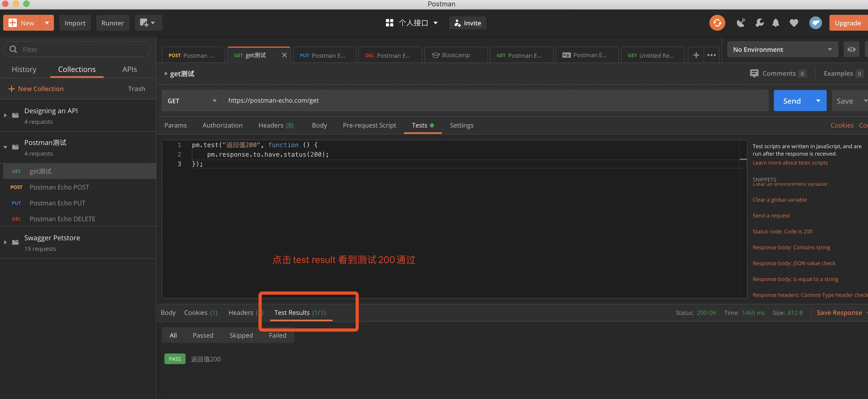Image resolution: width=868 pixels, height=399 pixels.
Task: Switch to the History sidebar tab
Action: (24, 70)
